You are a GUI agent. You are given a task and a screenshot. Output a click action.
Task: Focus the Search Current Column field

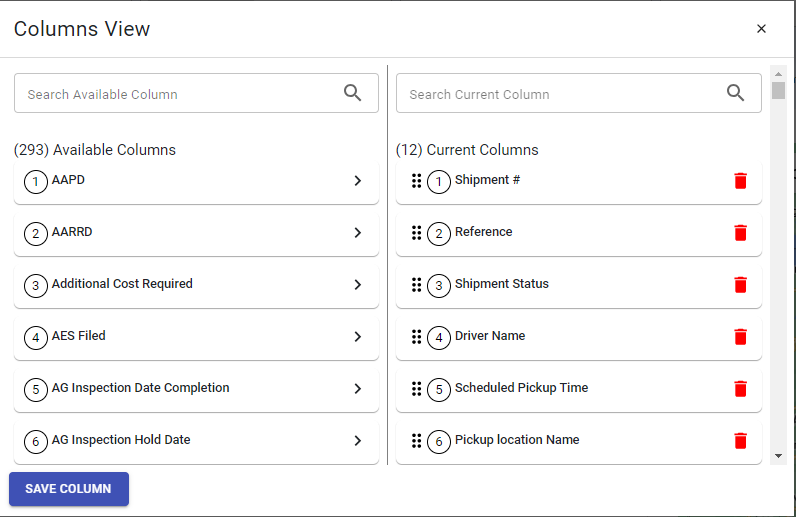pyautogui.click(x=579, y=93)
